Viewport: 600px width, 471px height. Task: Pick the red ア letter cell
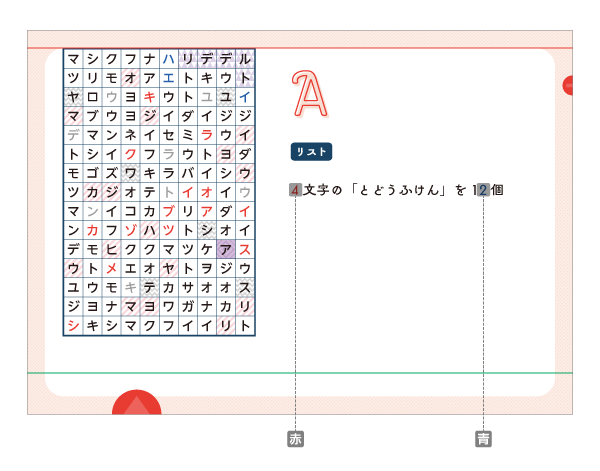[207, 211]
